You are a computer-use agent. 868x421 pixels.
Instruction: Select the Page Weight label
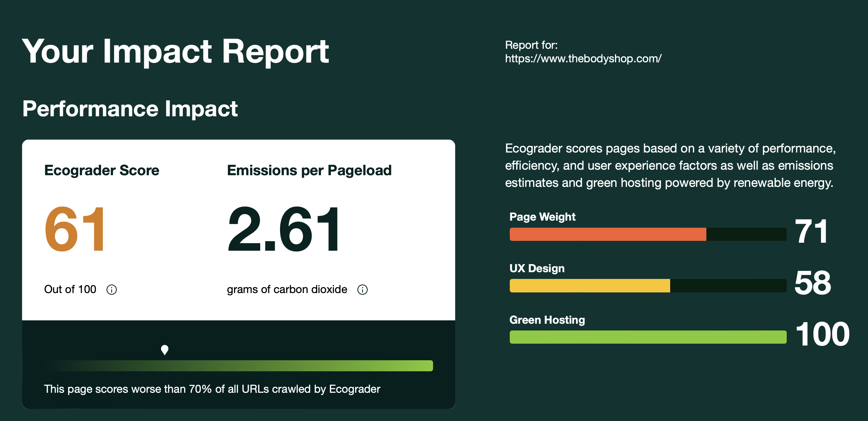point(542,217)
